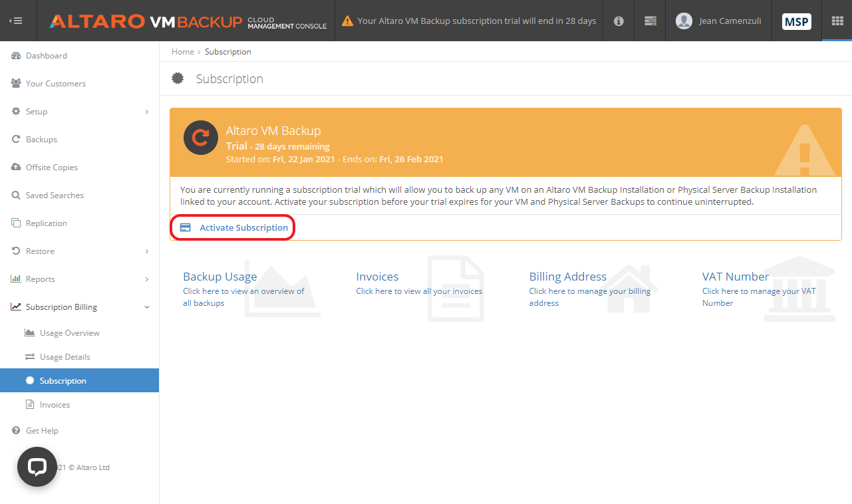Expand the Reports submenu chevron

tap(147, 279)
